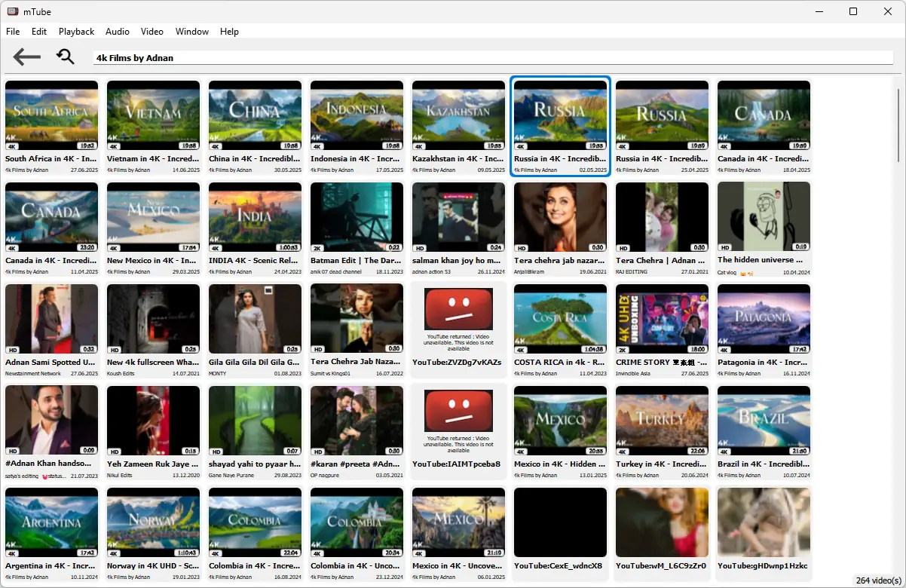The width and height of the screenshot is (906, 588).
Task: Open the Help menu
Action: pyautogui.click(x=229, y=32)
